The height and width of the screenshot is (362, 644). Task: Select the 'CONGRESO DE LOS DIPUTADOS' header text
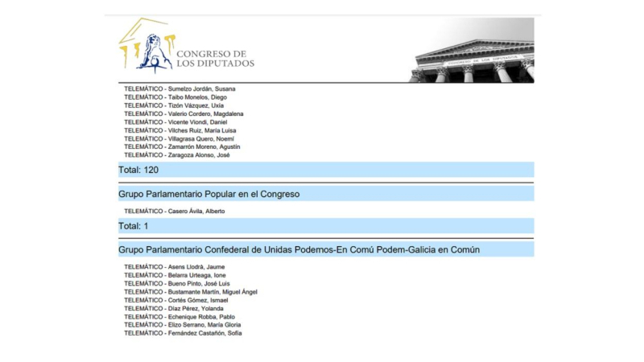[215, 59]
